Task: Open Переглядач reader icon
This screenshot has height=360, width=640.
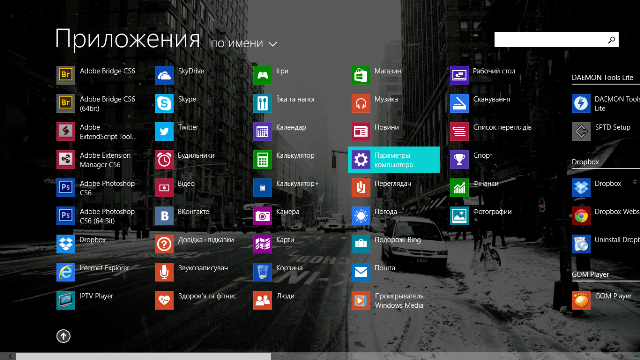Action: click(x=361, y=188)
